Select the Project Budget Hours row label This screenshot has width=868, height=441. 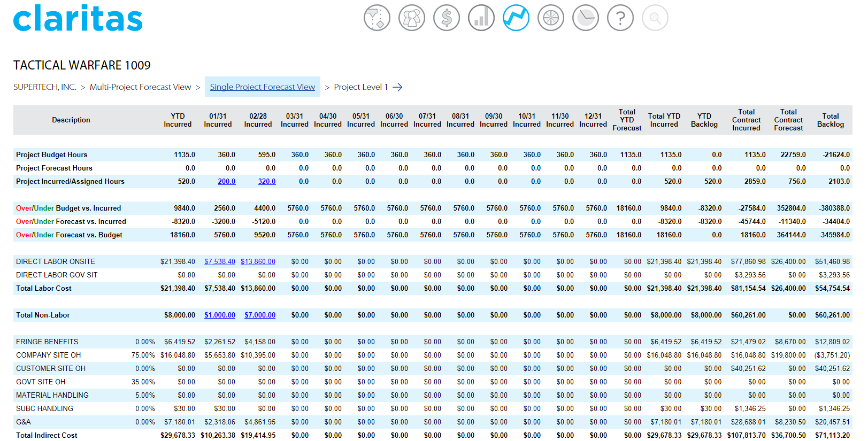(52, 154)
